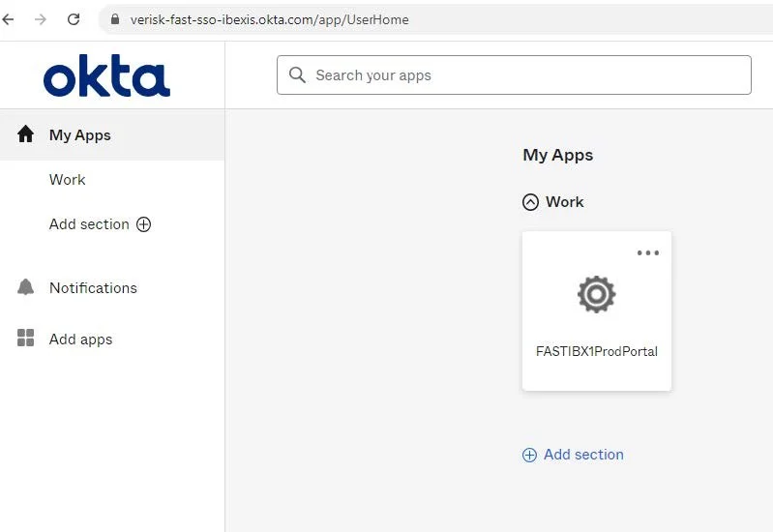Collapse the Work section chevron
Image resolution: width=773 pixels, height=532 pixels.
pos(530,202)
